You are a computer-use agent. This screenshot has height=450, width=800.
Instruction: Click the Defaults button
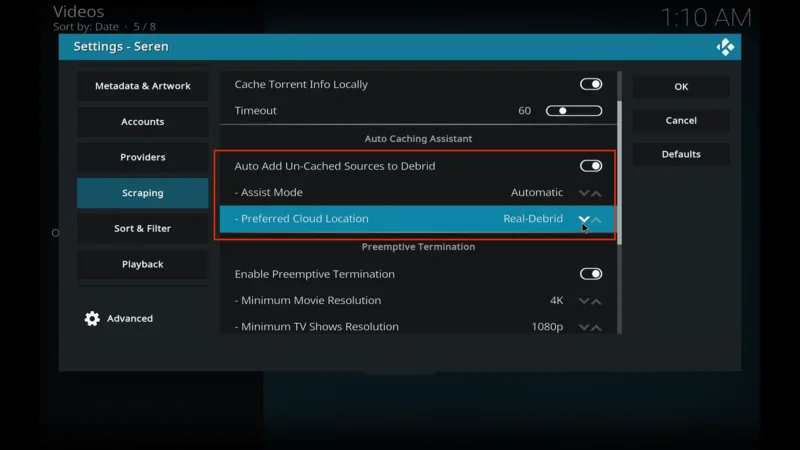click(681, 154)
